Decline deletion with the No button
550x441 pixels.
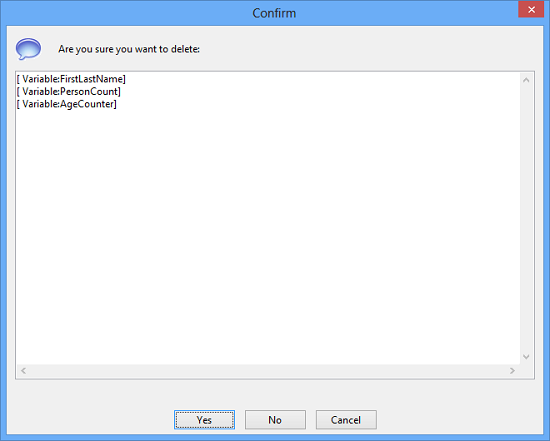click(x=275, y=420)
